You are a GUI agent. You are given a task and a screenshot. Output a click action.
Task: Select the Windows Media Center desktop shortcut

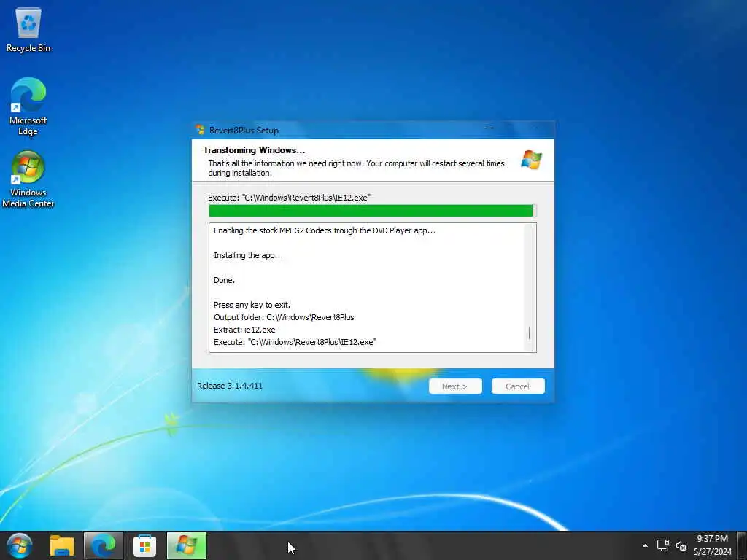click(x=28, y=179)
